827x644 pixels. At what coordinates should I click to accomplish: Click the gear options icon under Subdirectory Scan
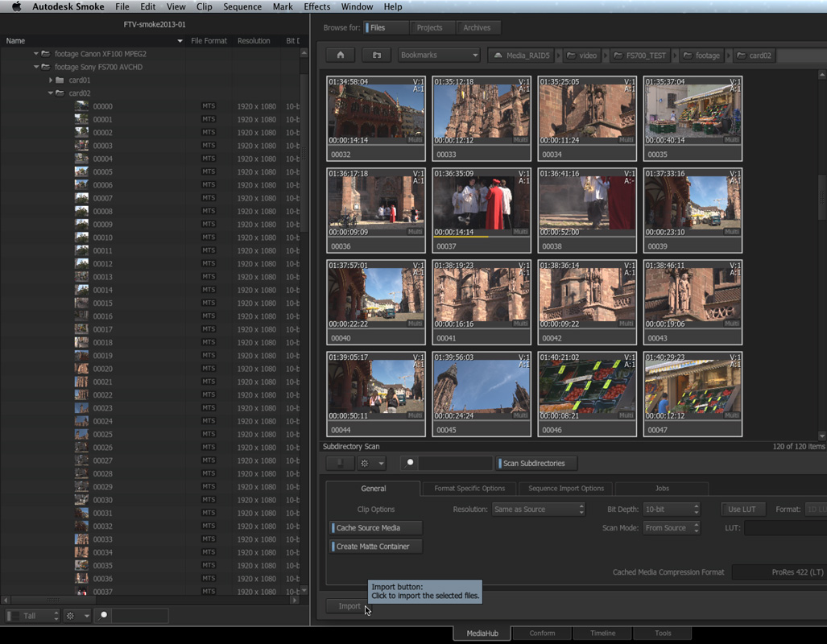(366, 464)
